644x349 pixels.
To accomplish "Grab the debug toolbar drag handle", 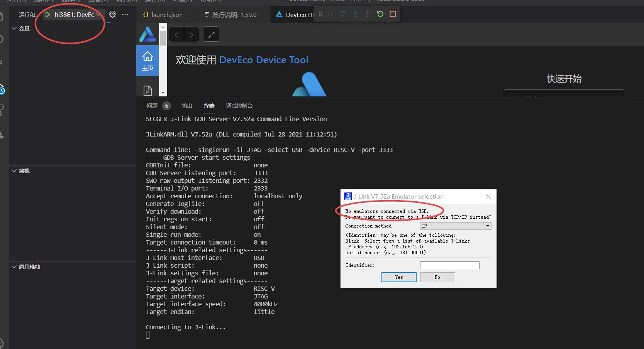I will 320,14.
